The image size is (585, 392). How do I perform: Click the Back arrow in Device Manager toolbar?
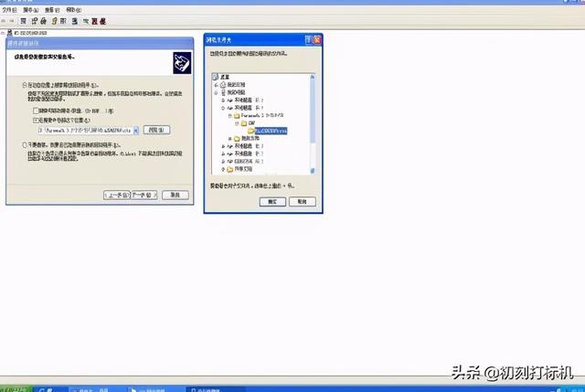pyautogui.click(x=5, y=21)
